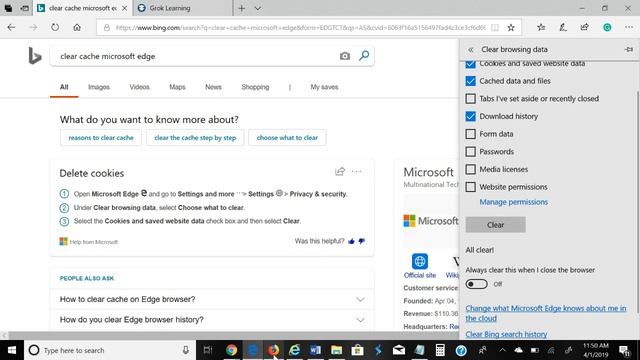Open Internet Explorer from the taskbar
This screenshot has height=360, width=640.
click(294, 350)
